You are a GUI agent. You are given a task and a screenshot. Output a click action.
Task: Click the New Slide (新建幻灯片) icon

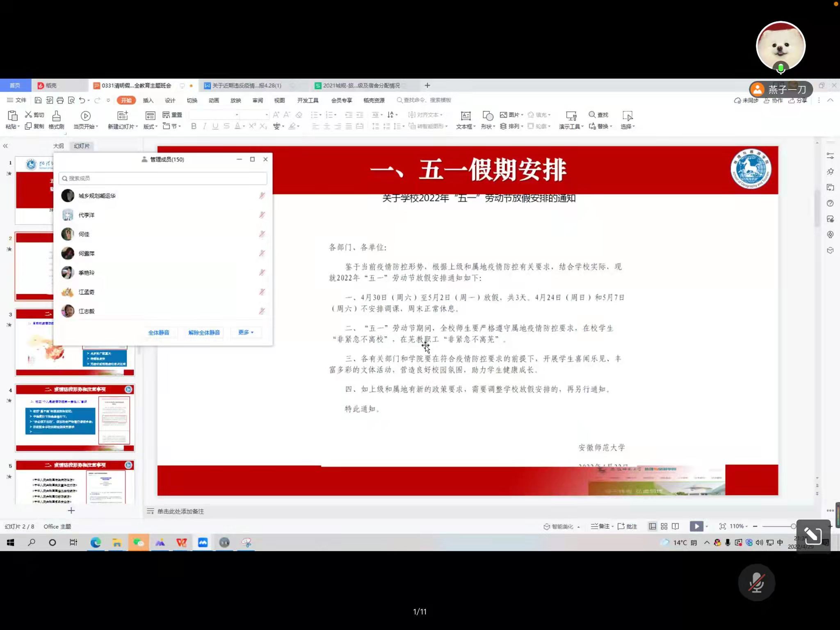pyautogui.click(x=122, y=116)
